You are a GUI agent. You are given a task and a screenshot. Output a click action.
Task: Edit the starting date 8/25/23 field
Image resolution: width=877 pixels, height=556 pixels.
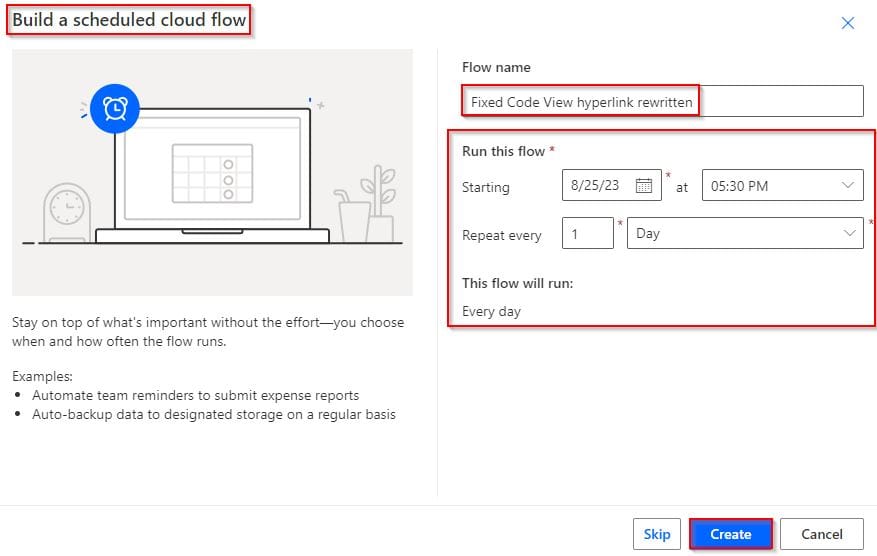click(611, 185)
